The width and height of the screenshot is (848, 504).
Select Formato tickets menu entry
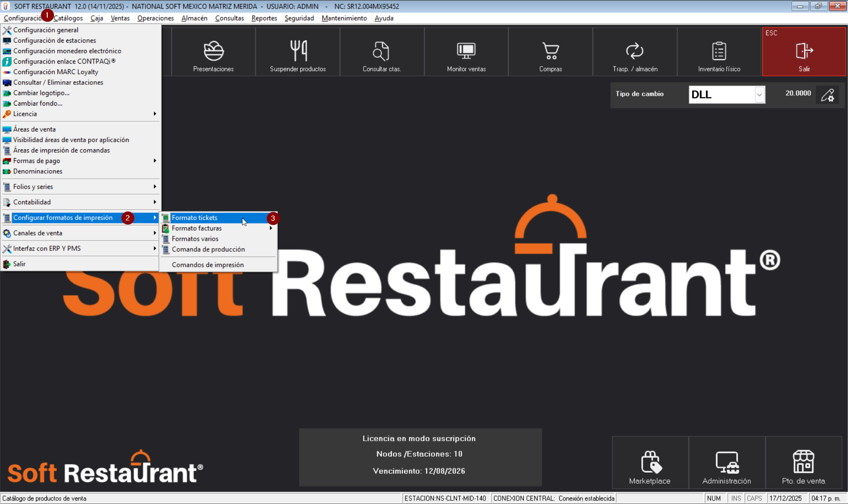click(x=195, y=218)
